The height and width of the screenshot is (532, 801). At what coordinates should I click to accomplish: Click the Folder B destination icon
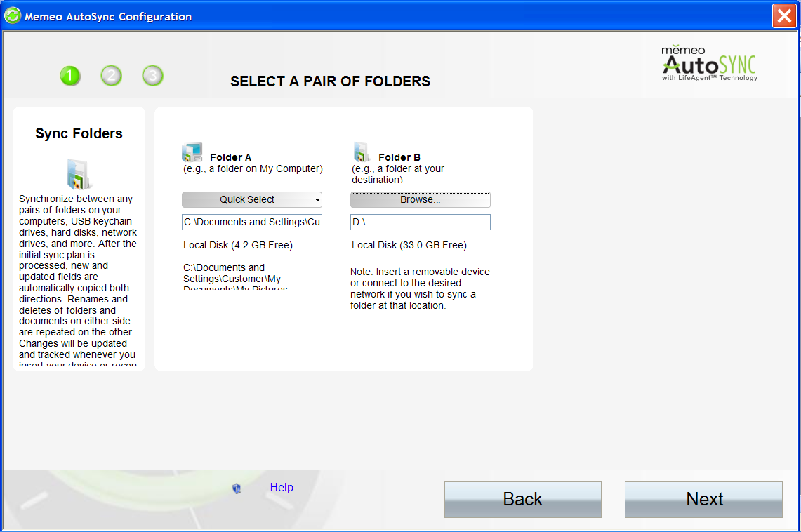click(x=361, y=152)
